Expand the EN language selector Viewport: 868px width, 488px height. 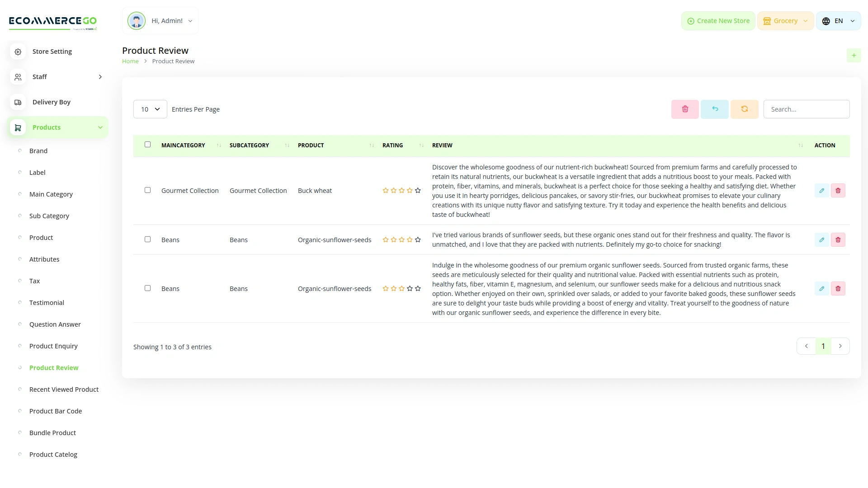click(838, 21)
